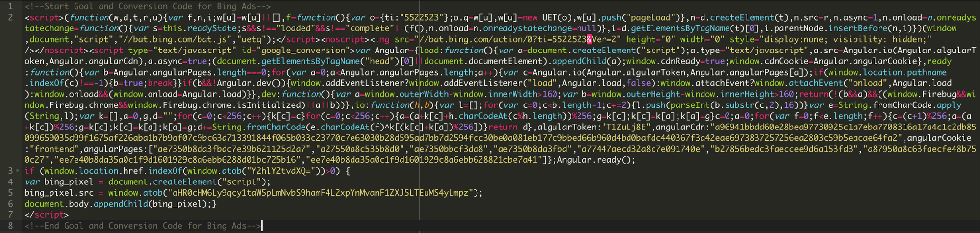Click the "ae7350b8da3fbdc7e39b621125d2a7" page string

(x=232, y=149)
